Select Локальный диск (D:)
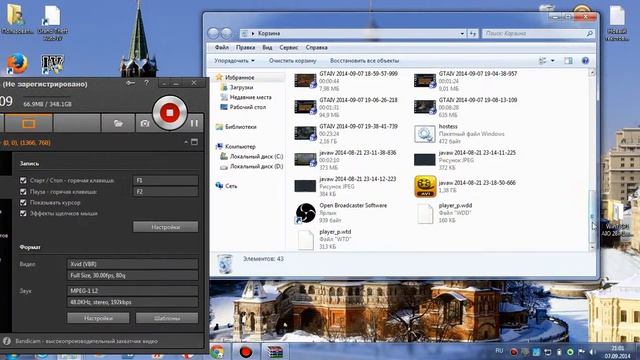The width and height of the screenshot is (640, 360). click(256, 167)
